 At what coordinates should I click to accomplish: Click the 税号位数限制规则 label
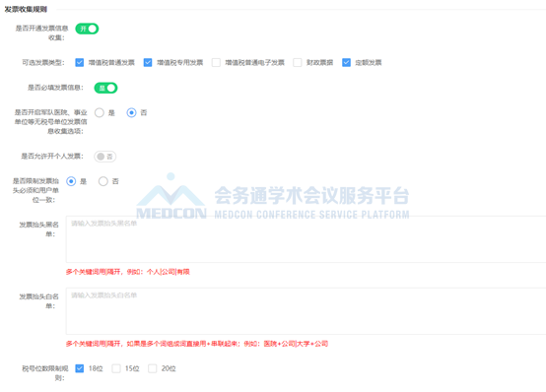(x=45, y=373)
